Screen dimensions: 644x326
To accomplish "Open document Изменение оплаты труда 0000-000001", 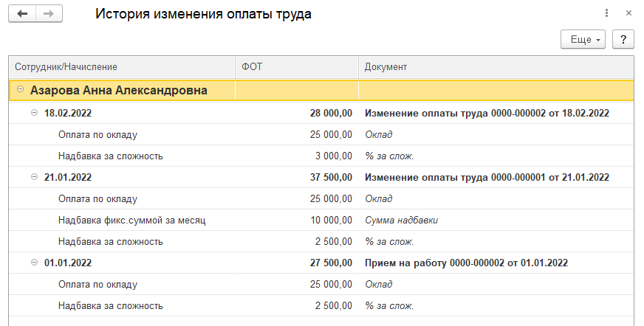I will pyautogui.click(x=487, y=177).
